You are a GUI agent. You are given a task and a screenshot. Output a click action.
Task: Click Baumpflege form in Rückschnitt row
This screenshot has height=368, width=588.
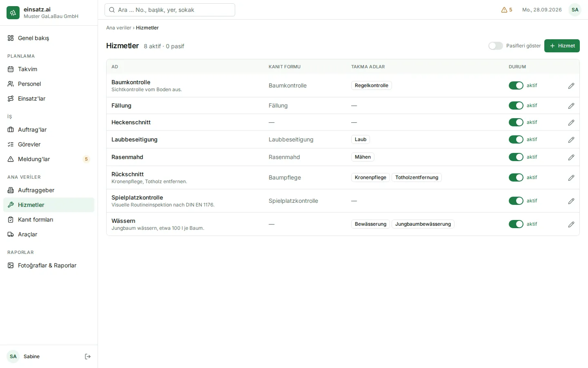(x=285, y=177)
